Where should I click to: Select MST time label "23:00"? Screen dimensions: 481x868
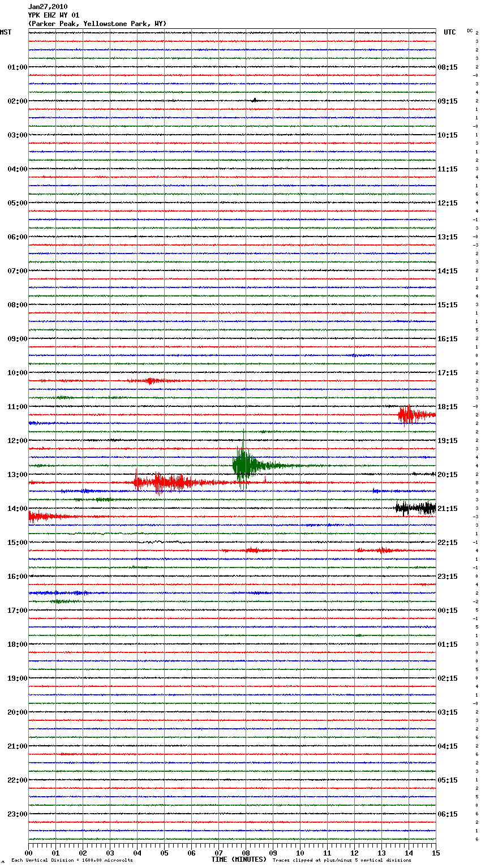18,814
